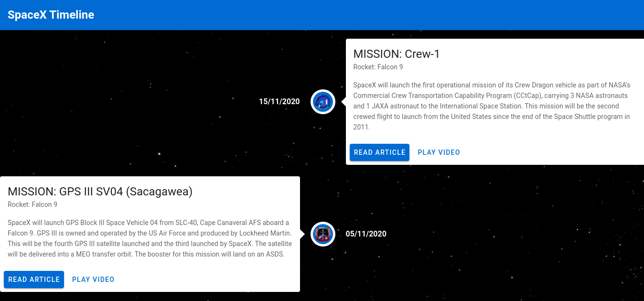The height and width of the screenshot is (301, 644).
Task: Play video for GPS III SV04 mission
Action: 93,279
